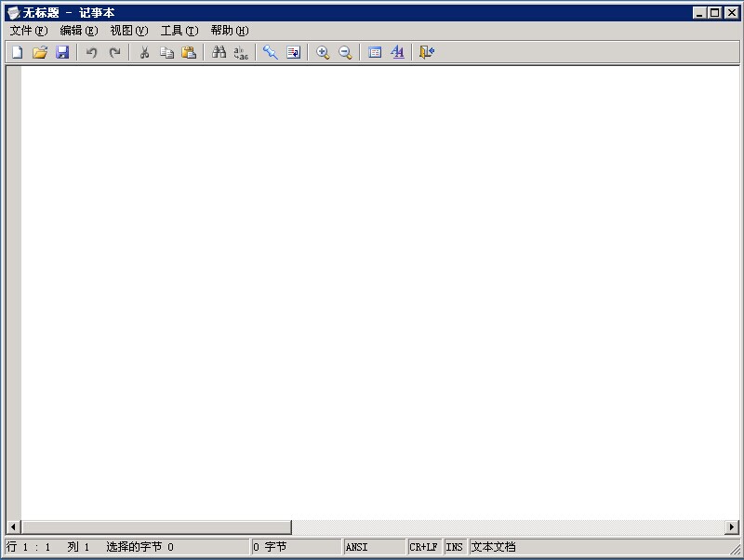744x560 pixels.
Task: Redo the last action
Action: (113, 52)
